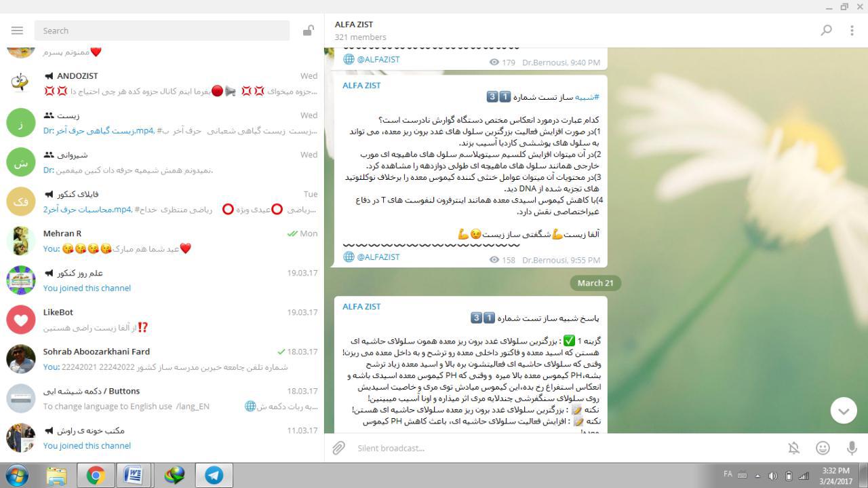
Task: Open the @ALFAZIST link in the 9:40 PM post
Action: click(x=378, y=60)
